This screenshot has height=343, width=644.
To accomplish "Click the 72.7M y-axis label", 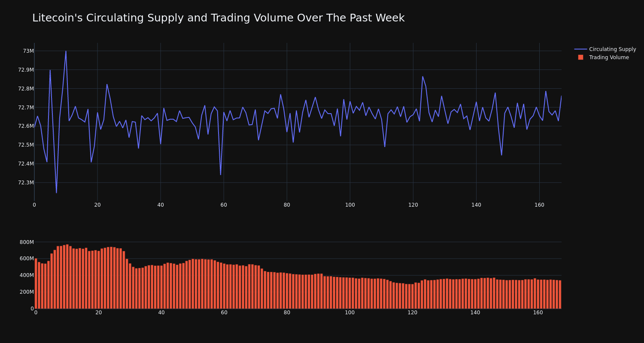I will point(26,108).
